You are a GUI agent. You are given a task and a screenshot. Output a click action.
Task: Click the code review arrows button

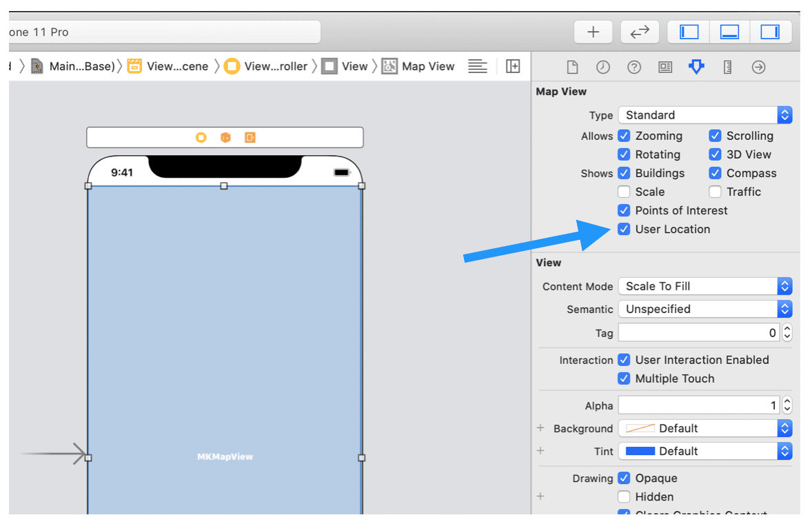point(640,32)
